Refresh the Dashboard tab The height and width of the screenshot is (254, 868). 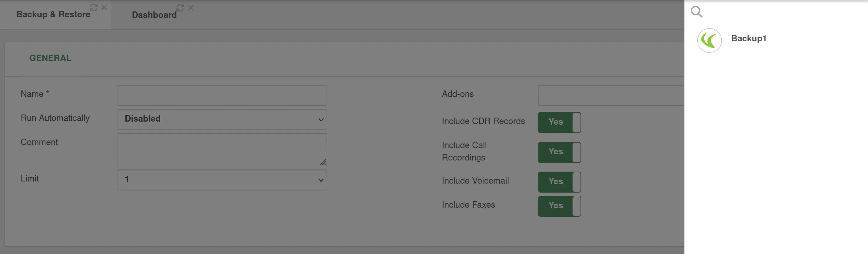tap(180, 7)
